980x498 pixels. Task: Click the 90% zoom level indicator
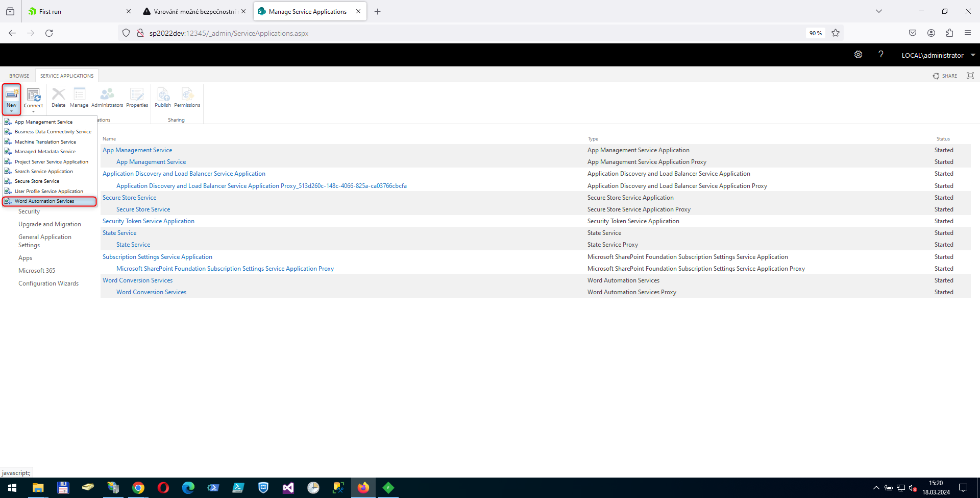(816, 33)
